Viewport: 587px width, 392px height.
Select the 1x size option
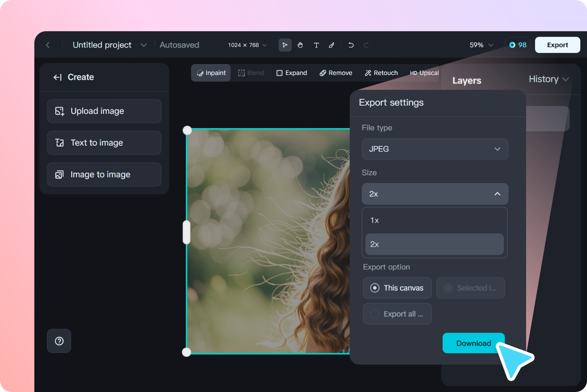point(434,220)
